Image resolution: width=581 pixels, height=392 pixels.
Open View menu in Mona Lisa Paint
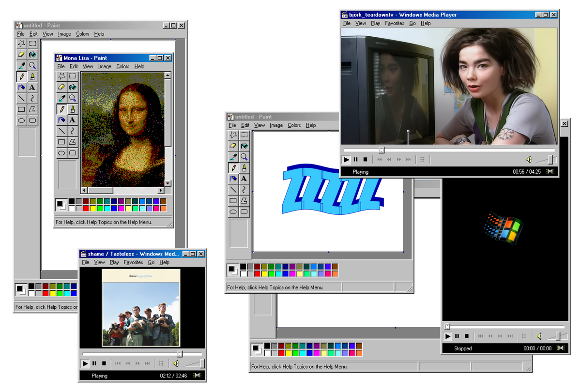tap(88, 66)
